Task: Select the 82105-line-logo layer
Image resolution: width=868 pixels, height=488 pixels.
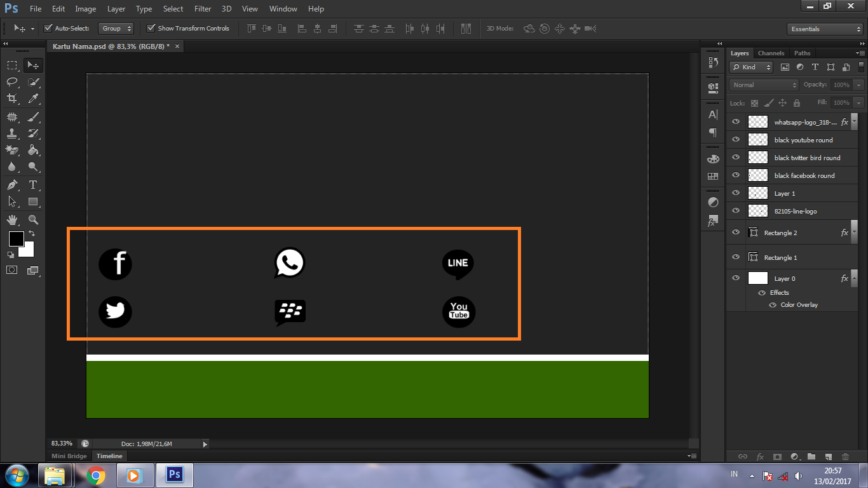Action: 792,211
